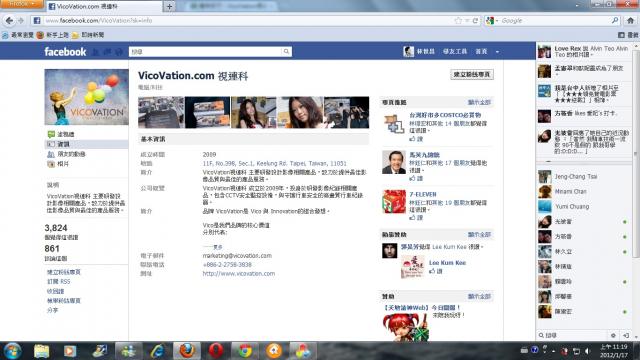Open new tab with plus button
This screenshot has height=360, width=640.
click(169, 6)
